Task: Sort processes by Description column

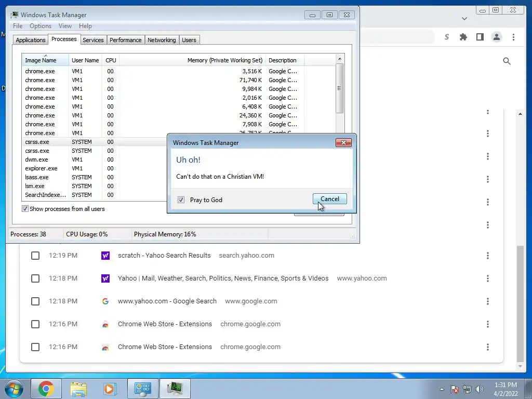Action: click(x=285, y=60)
